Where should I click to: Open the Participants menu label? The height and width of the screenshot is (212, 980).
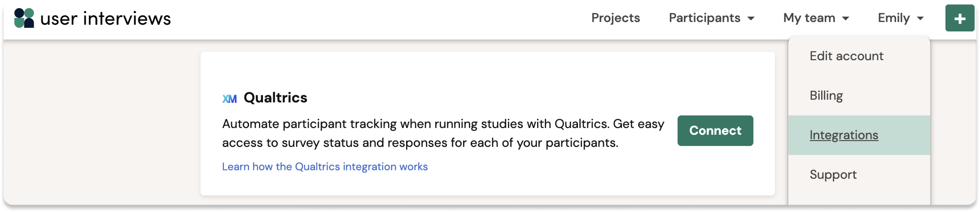[x=704, y=18]
